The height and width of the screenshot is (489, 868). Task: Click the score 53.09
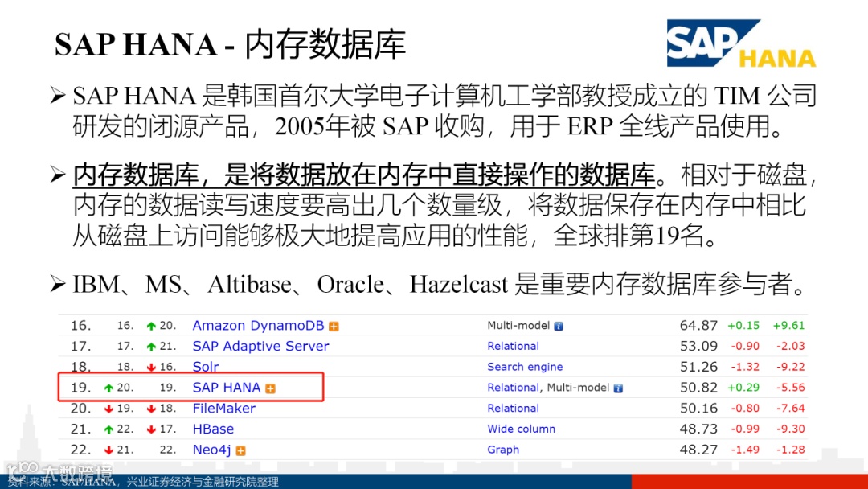698,346
